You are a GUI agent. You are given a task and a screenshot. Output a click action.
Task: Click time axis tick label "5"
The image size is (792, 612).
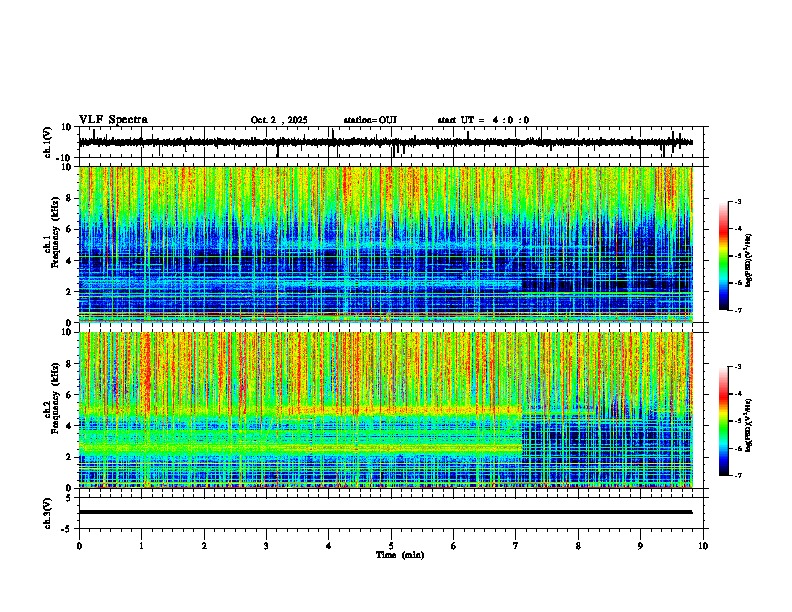point(391,546)
